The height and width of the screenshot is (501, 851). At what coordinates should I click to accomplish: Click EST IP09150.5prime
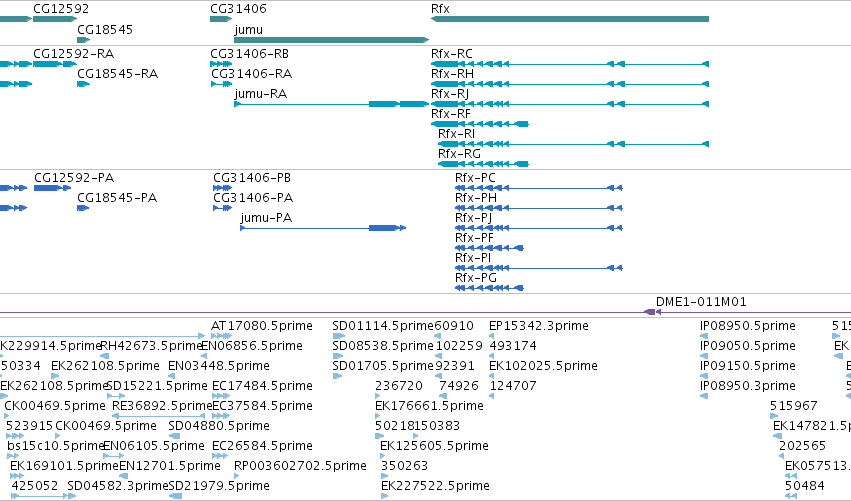(747, 366)
